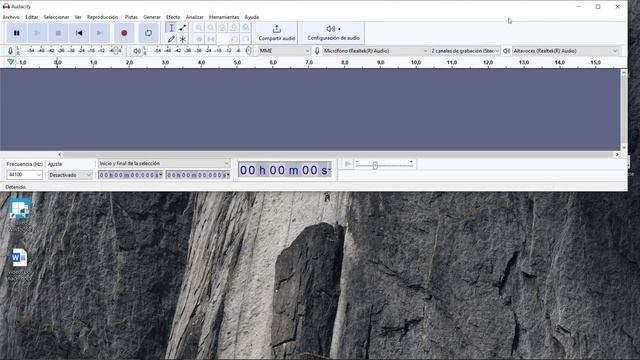
Task: Click Trim audio outside selection icon
Action: point(199,39)
